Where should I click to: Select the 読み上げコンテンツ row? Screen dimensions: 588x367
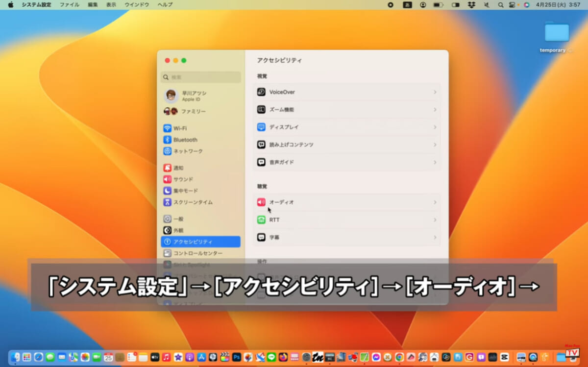point(346,145)
